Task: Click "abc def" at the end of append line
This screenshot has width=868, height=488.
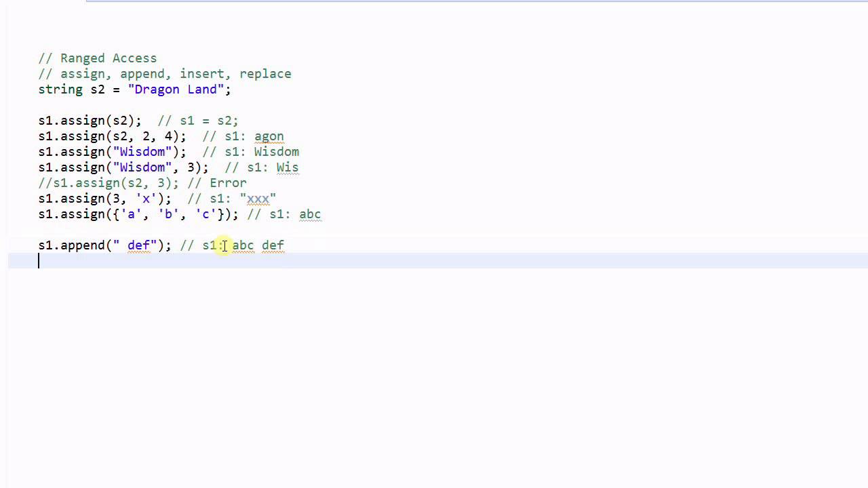Action: tap(258, 245)
